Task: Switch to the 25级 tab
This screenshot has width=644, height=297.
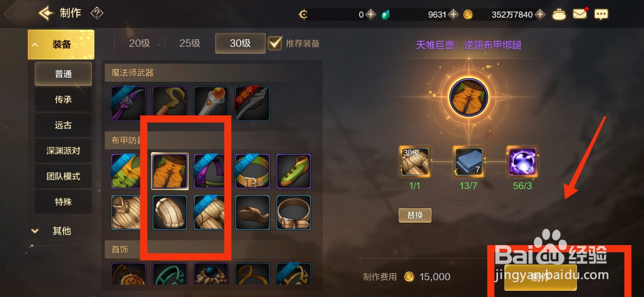Action: click(190, 43)
